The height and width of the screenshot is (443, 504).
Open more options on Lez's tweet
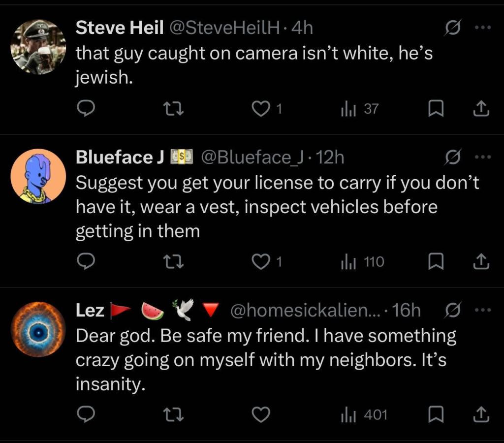(x=482, y=310)
